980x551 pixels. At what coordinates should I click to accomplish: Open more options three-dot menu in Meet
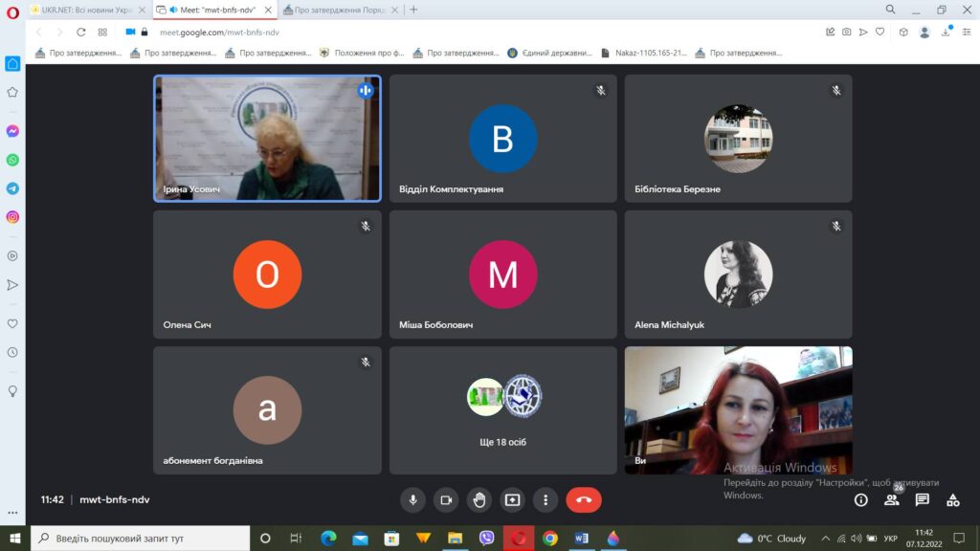(546, 499)
